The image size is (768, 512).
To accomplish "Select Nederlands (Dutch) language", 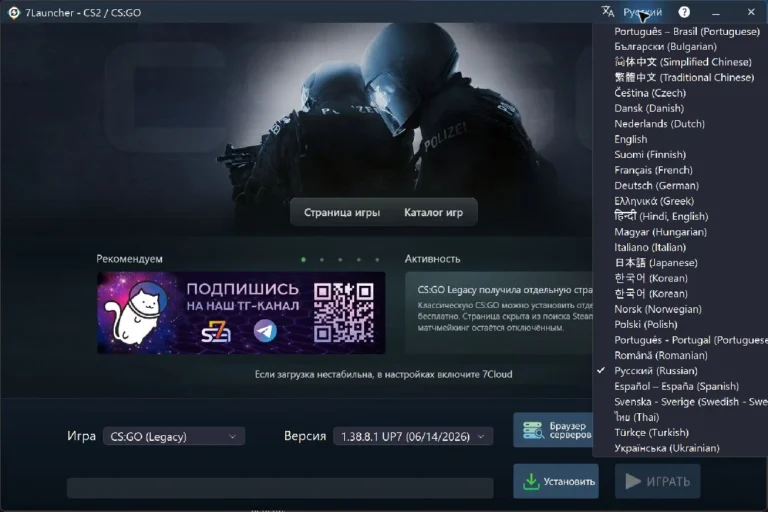I will [659, 124].
